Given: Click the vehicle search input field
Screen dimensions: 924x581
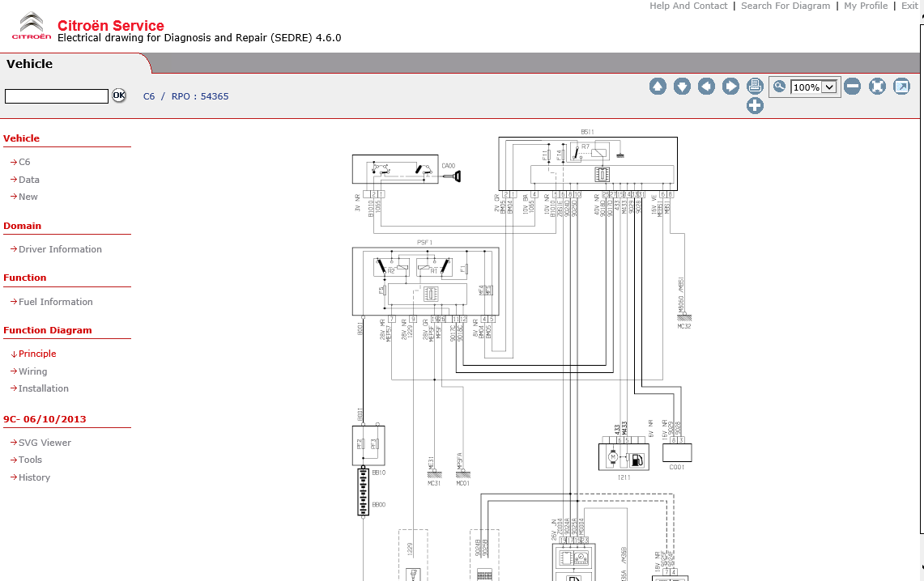Looking at the screenshot, I should click(x=57, y=96).
